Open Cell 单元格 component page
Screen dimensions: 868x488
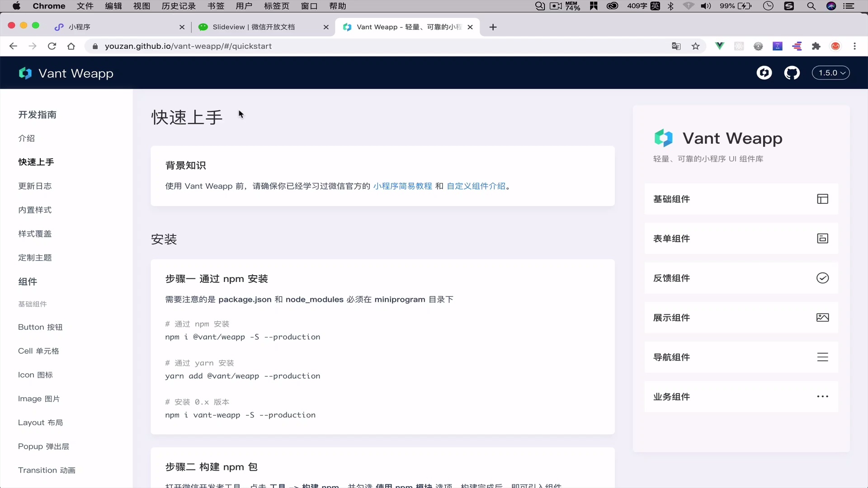[x=38, y=351]
